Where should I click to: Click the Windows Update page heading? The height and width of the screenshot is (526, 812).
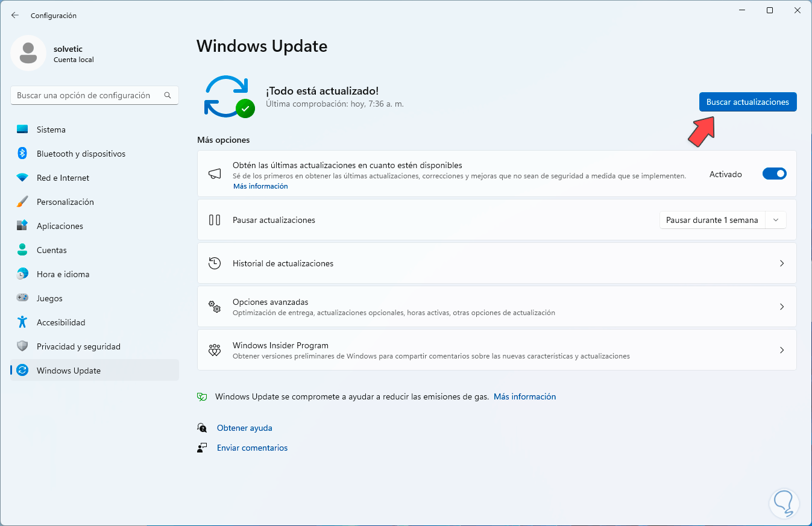click(x=262, y=46)
